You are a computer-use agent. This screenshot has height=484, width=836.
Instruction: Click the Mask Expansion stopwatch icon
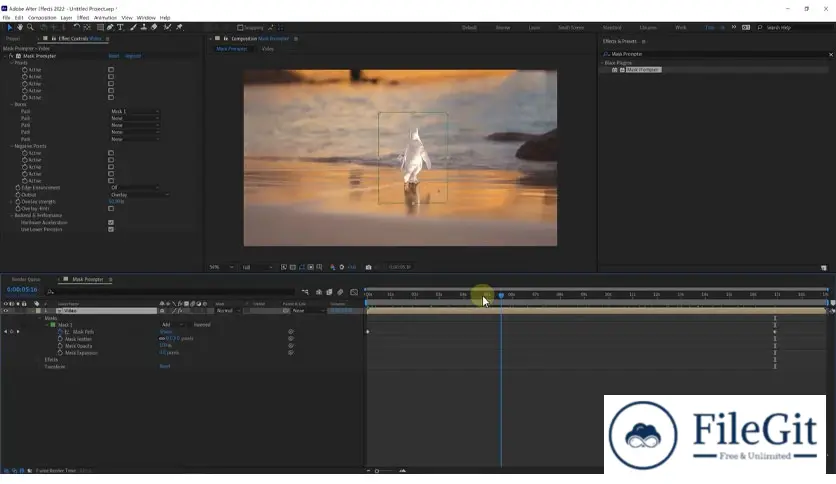(x=60, y=352)
